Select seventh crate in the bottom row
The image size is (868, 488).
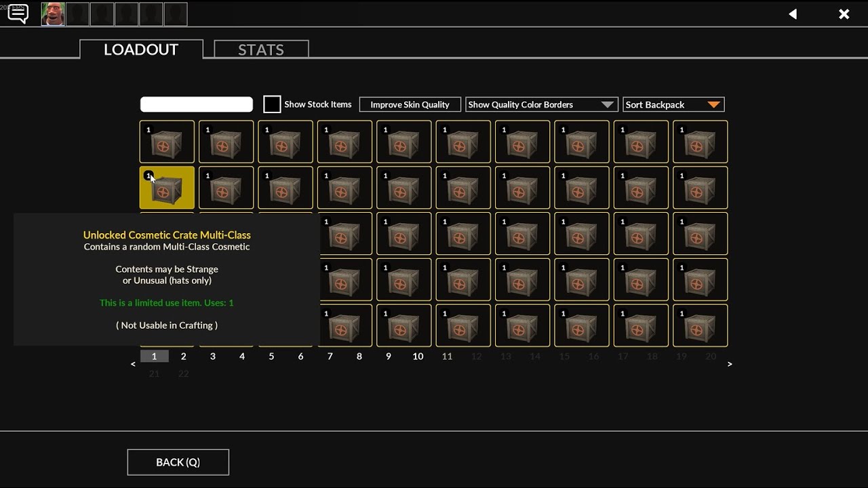pyautogui.click(x=523, y=325)
